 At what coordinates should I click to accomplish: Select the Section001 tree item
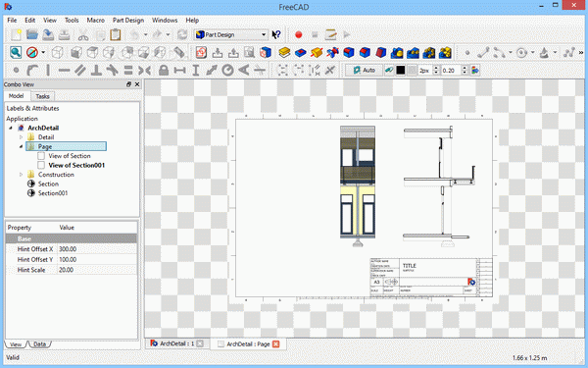pyautogui.click(x=53, y=193)
